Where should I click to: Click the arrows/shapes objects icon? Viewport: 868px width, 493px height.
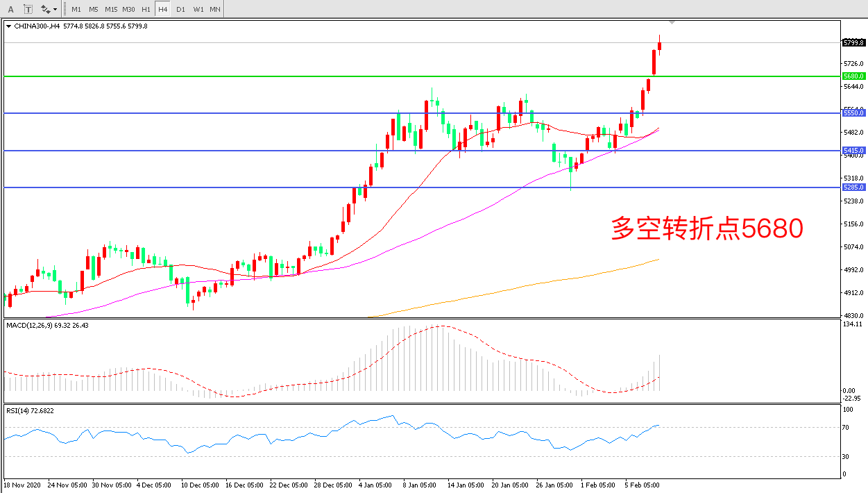point(45,9)
